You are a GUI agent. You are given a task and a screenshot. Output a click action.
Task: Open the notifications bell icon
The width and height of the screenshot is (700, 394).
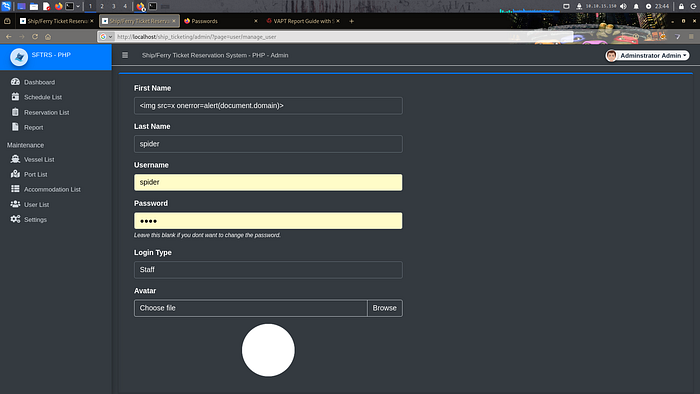pos(636,6)
